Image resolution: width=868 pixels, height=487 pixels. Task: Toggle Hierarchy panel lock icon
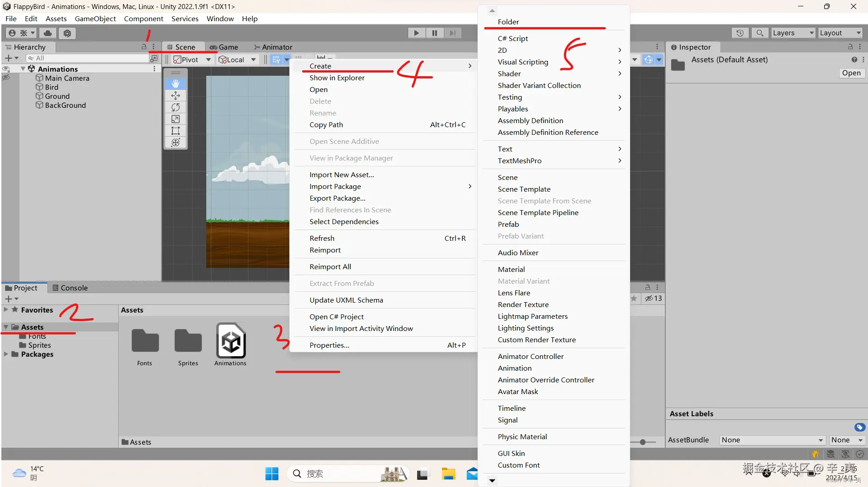pyautogui.click(x=144, y=47)
